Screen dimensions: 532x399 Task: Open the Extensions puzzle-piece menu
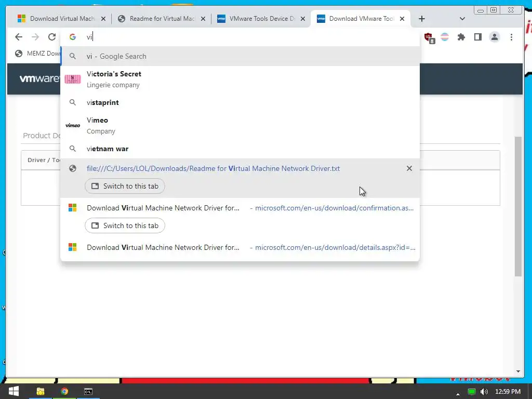[461, 37]
